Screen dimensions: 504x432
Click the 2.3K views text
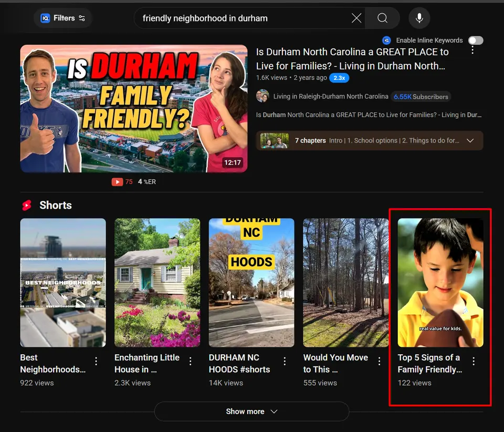(x=132, y=383)
